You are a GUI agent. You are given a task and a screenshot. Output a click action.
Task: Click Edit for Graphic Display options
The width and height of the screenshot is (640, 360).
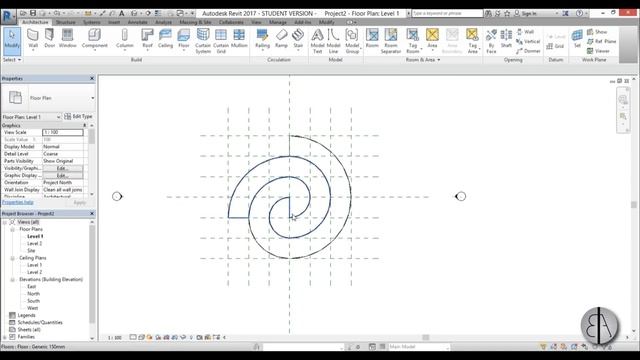pos(62,176)
